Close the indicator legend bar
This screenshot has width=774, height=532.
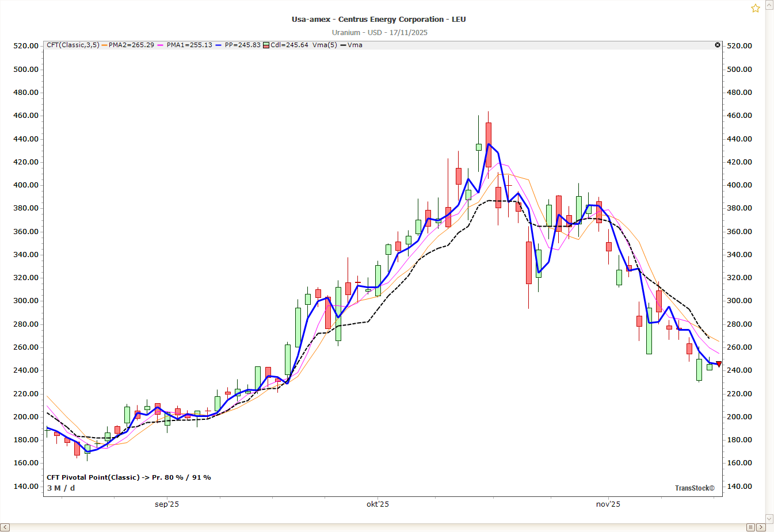(x=718, y=45)
